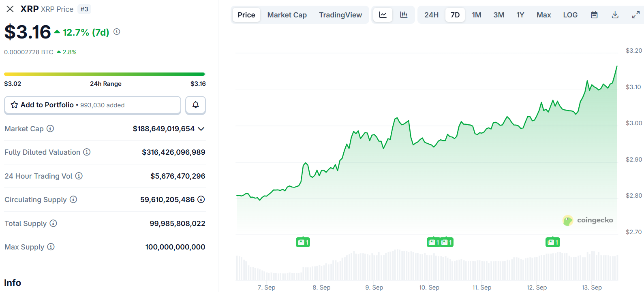Click the Info section heading
644x292 pixels.
(13, 283)
